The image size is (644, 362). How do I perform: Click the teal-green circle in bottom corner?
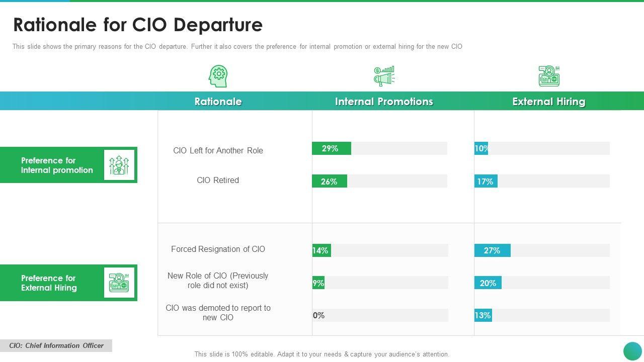click(632, 351)
